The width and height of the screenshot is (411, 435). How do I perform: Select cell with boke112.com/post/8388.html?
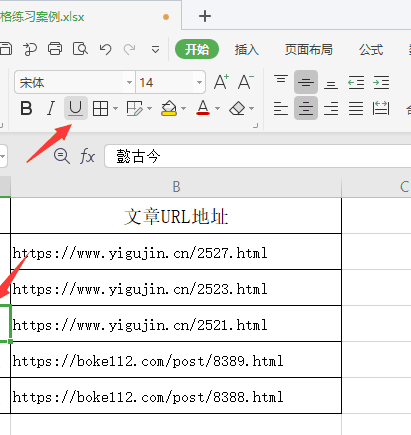(176, 396)
